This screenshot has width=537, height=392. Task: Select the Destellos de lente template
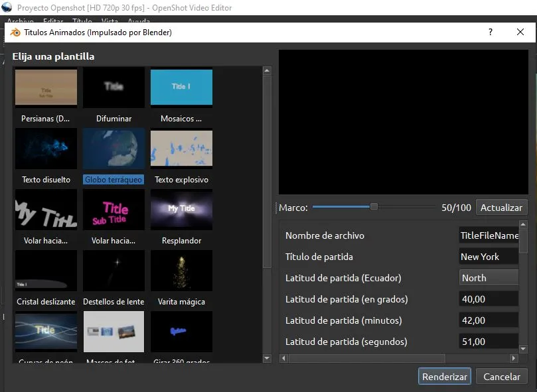coord(114,271)
